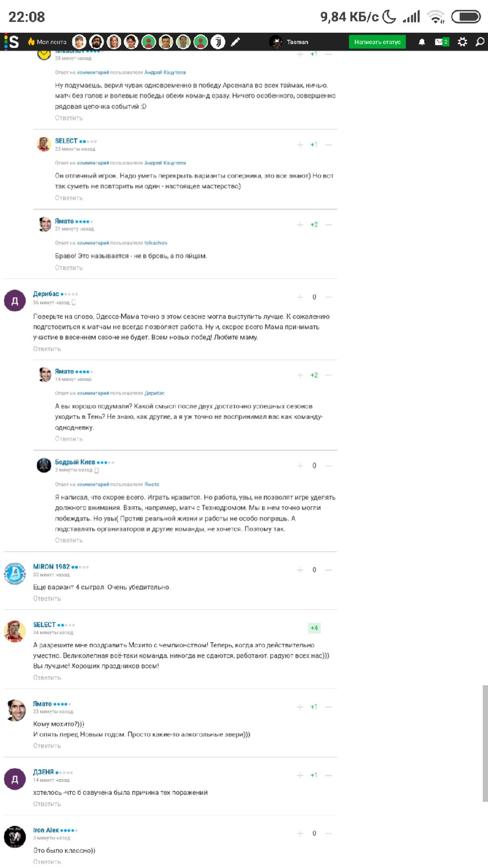Click Написать статус green button

(377, 42)
